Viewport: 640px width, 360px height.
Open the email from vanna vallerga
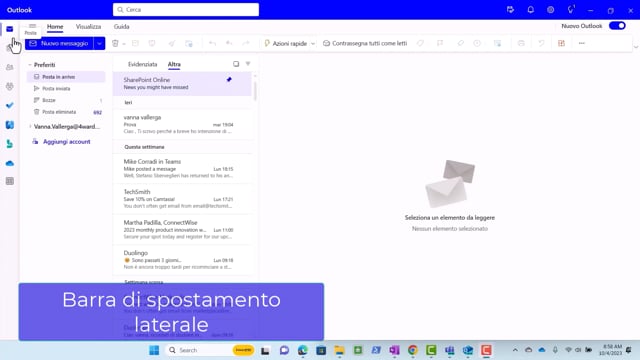(182, 124)
